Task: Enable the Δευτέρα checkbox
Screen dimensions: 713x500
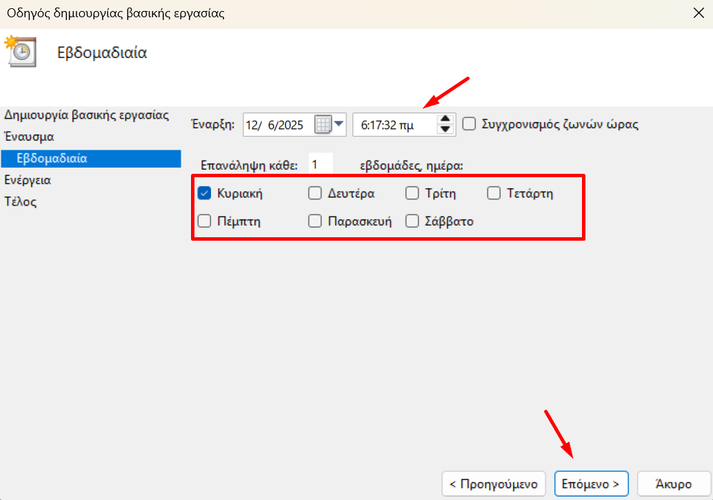Action: (x=315, y=193)
